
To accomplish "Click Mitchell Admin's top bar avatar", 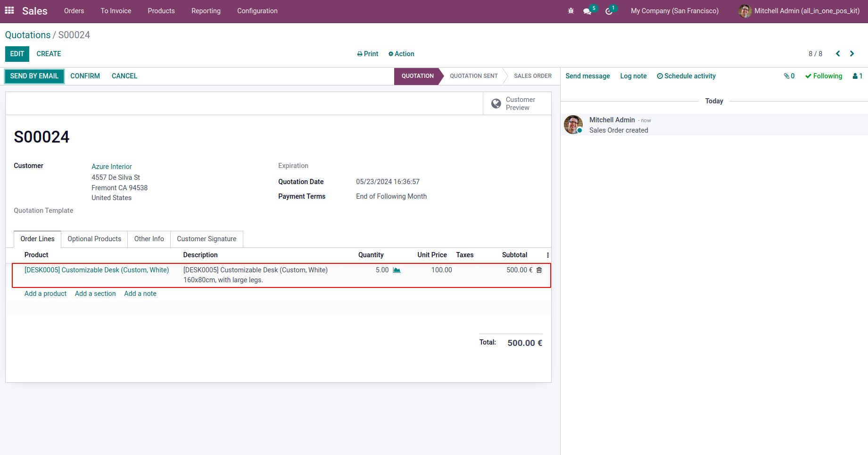I will (x=745, y=11).
